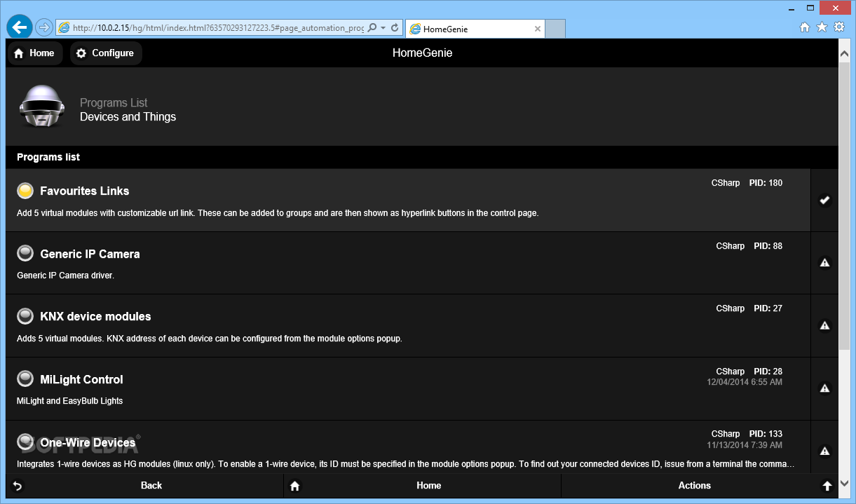
Task: Open the Favourites Links program
Action: click(408, 200)
